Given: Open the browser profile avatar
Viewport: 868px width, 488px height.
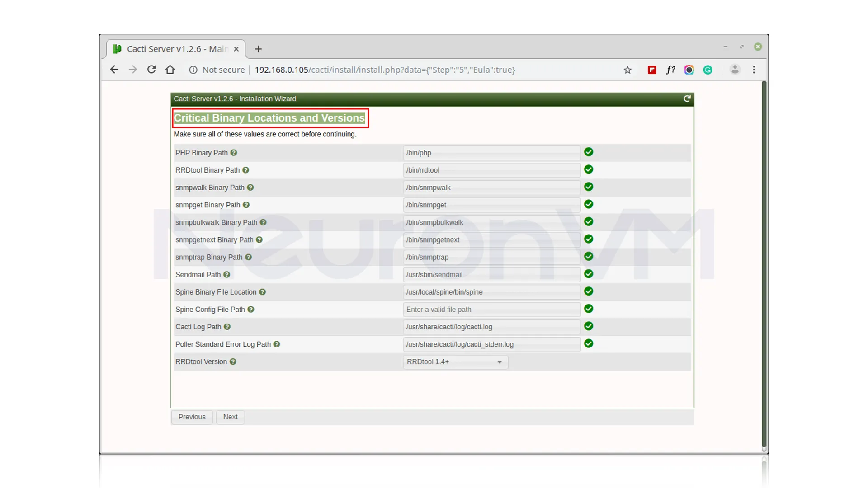Looking at the screenshot, I should (735, 70).
